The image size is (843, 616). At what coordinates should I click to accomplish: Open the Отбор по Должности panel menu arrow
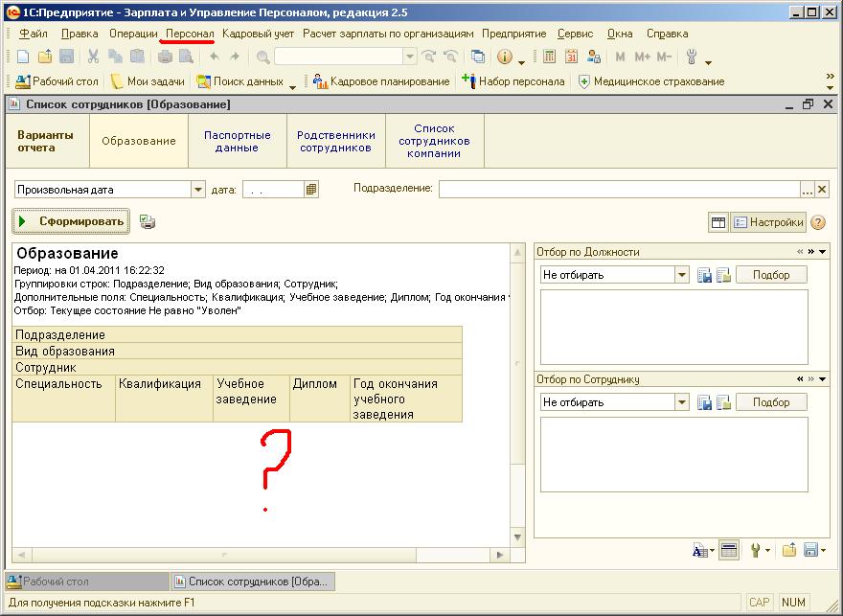point(823,252)
